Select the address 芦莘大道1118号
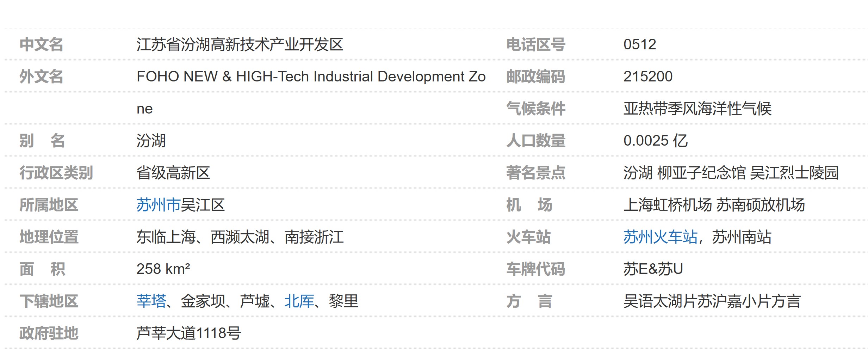The width and height of the screenshot is (868, 349). (x=189, y=333)
